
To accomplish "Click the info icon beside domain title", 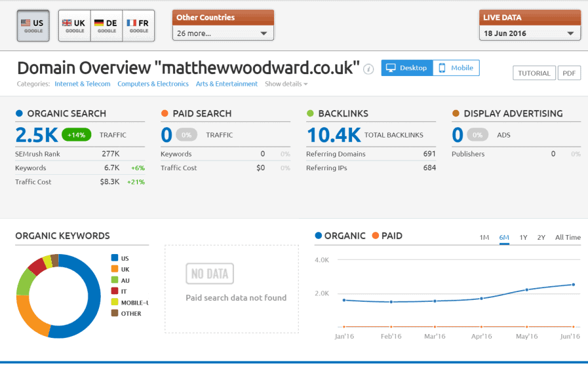I will pyautogui.click(x=368, y=69).
